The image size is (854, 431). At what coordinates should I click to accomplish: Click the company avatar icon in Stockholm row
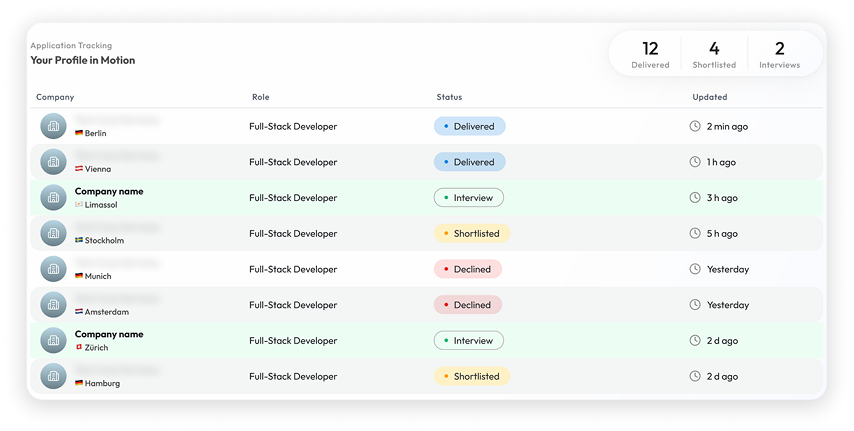pyautogui.click(x=53, y=233)
